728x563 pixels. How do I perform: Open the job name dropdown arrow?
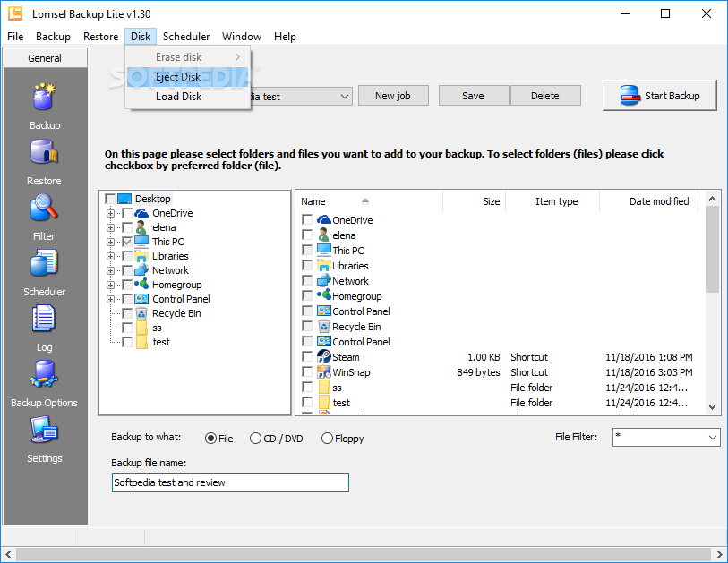pos(344,97)
